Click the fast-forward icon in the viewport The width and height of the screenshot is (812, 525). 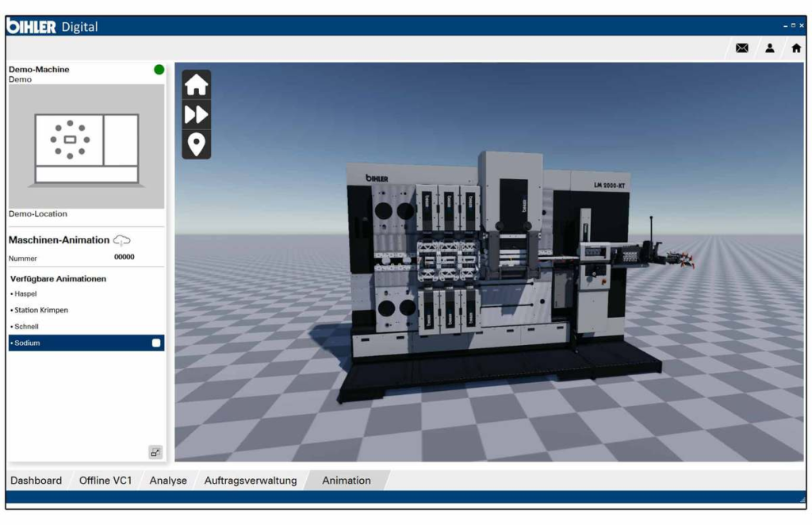point(196,114)
